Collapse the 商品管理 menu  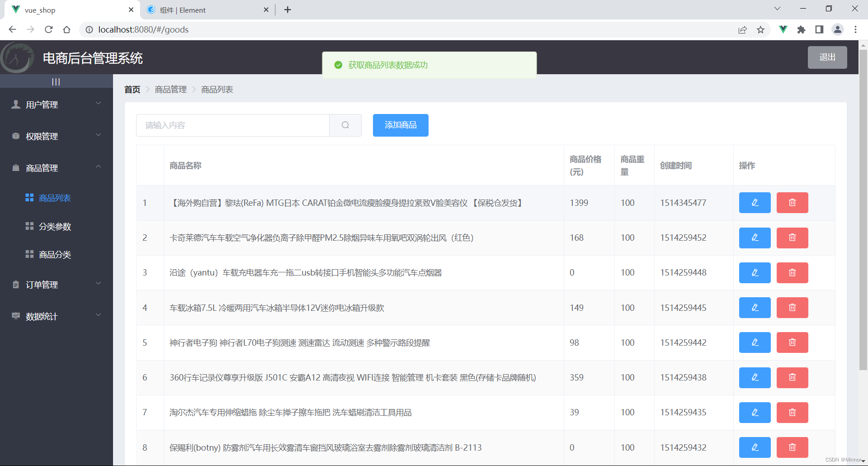pyautogui.click(x=57, y=168)
